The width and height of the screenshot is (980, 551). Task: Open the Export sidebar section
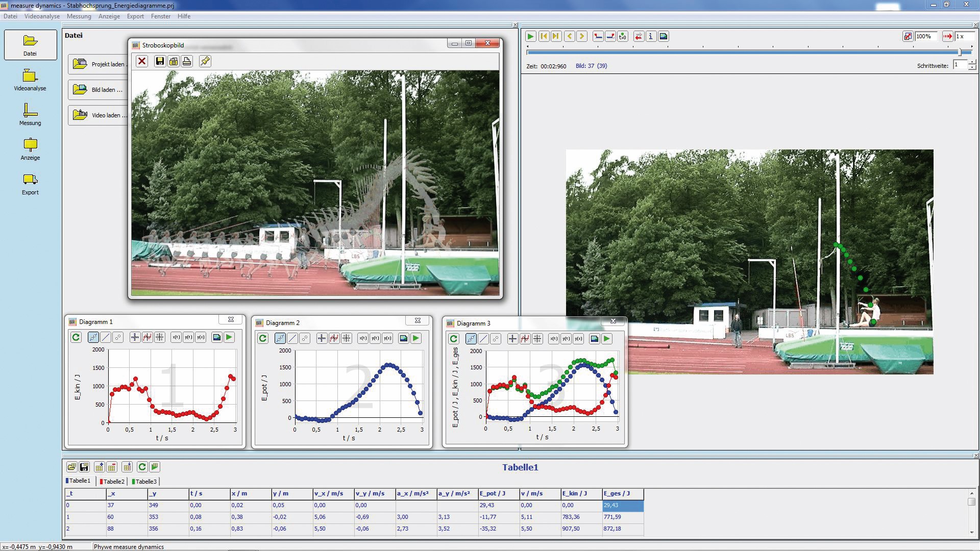coord(30,184)
